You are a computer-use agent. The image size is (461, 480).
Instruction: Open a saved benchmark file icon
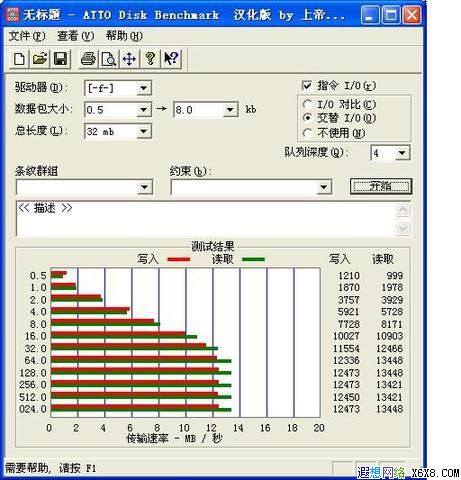40,59
